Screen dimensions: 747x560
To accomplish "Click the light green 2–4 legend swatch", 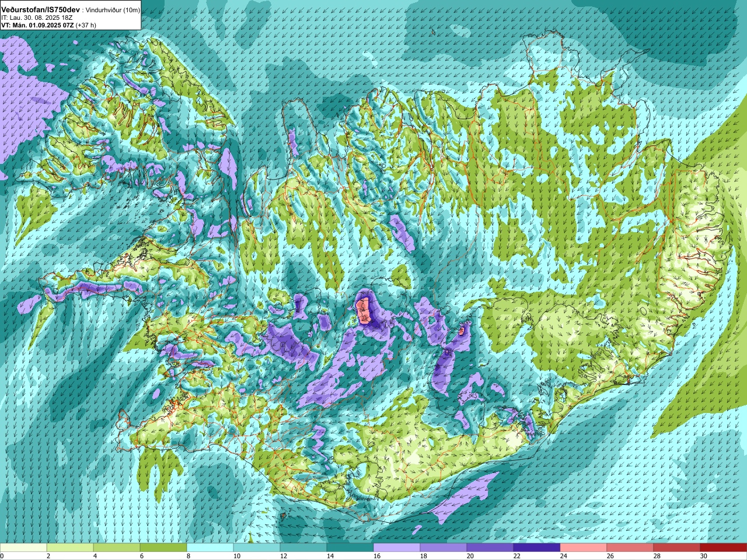I will [x=70, y=548].
